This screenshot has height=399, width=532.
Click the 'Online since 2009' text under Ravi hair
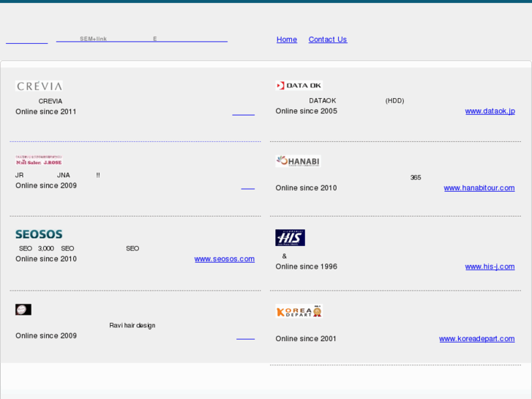(x=46, y=335)
